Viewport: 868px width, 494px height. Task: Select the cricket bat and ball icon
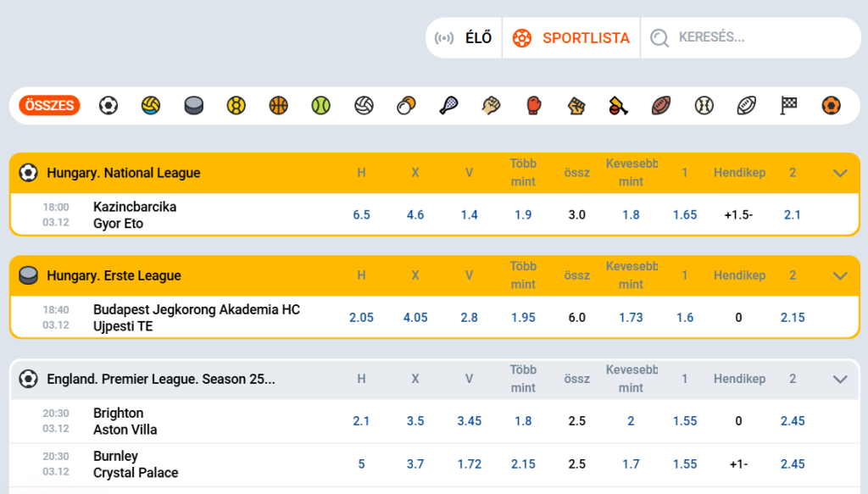tap(618, 106)
